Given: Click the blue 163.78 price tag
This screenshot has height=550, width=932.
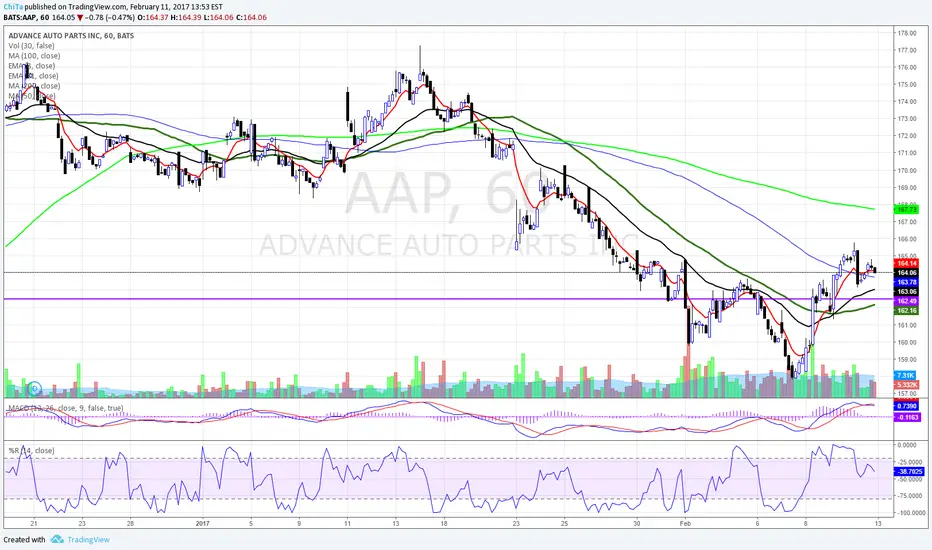Looking at the screenshot, I should pyautogui.click(x=906, y=282).
